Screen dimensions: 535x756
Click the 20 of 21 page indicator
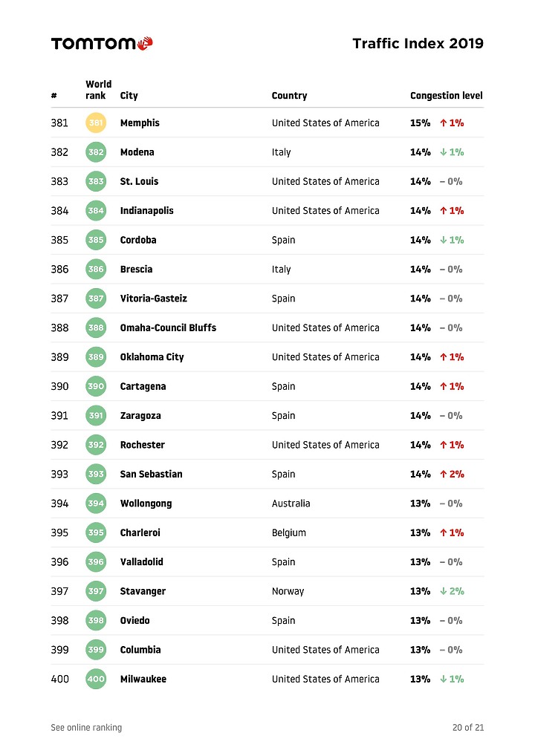(468, 728)
